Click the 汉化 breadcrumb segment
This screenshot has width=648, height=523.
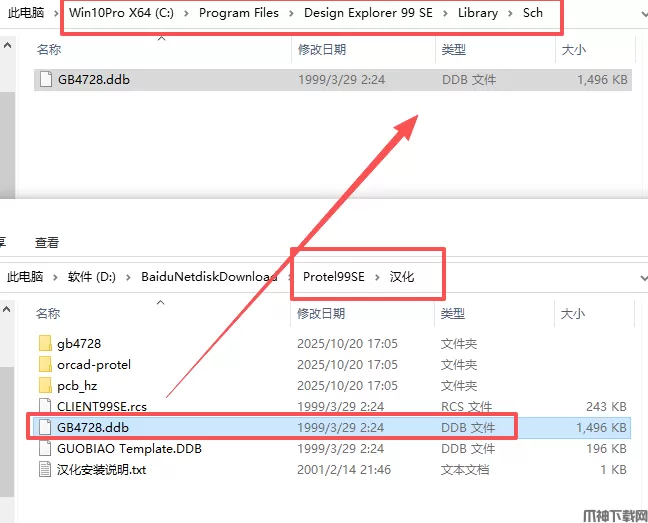[402, 276]
